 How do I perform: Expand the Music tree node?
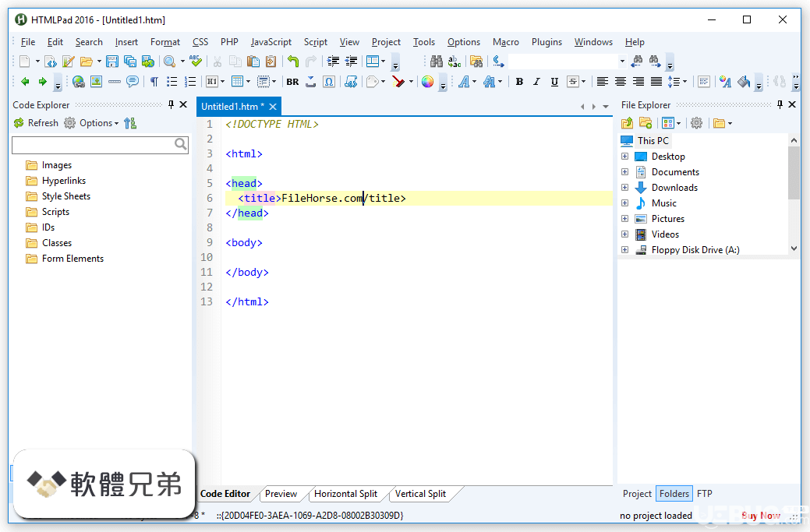(x=624, y=203)
